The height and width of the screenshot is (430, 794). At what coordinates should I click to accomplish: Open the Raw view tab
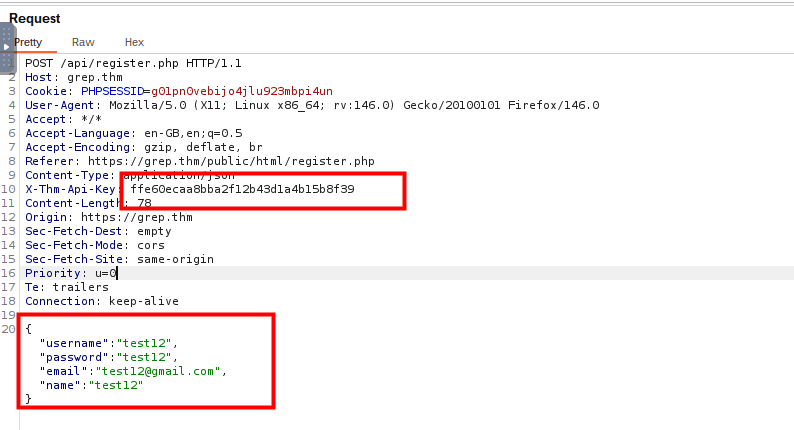coord(83,42)
